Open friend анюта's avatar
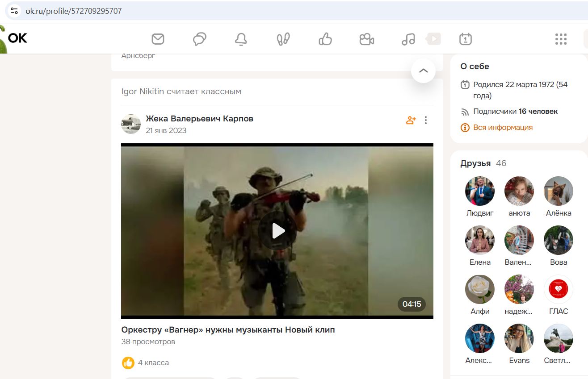Image resolution: width=588 pixels, height=379 pixels. (519, 191)
